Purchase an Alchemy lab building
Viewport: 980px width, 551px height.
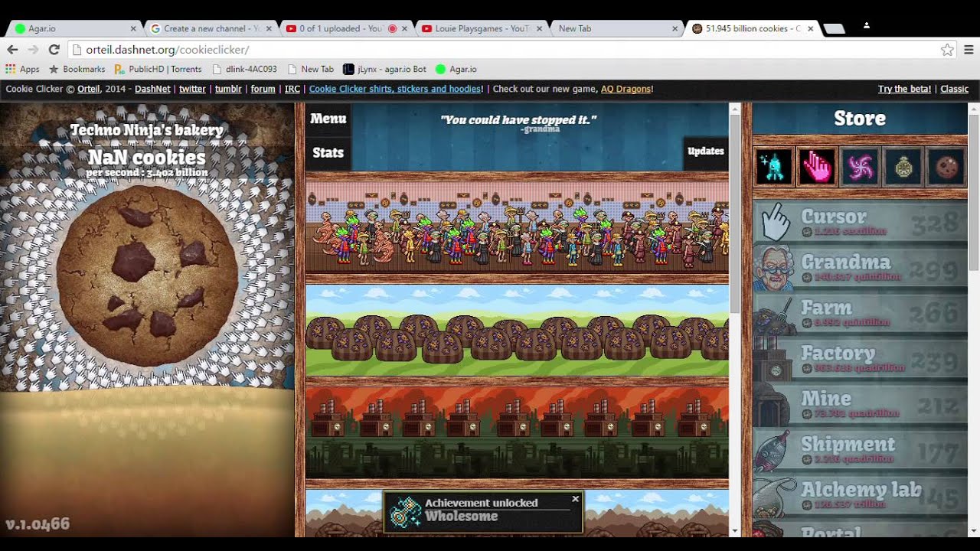(x=860, y=496)
